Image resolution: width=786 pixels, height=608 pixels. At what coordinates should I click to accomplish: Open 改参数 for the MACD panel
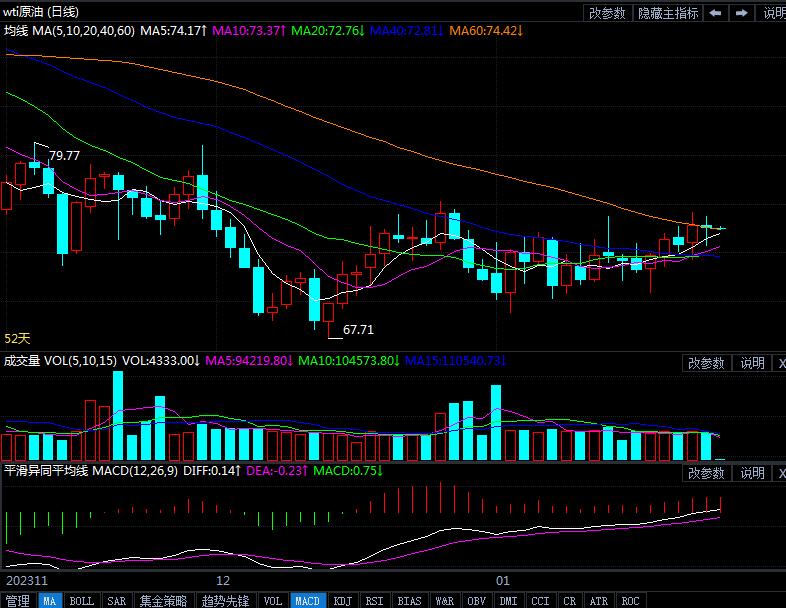(707, 473)
